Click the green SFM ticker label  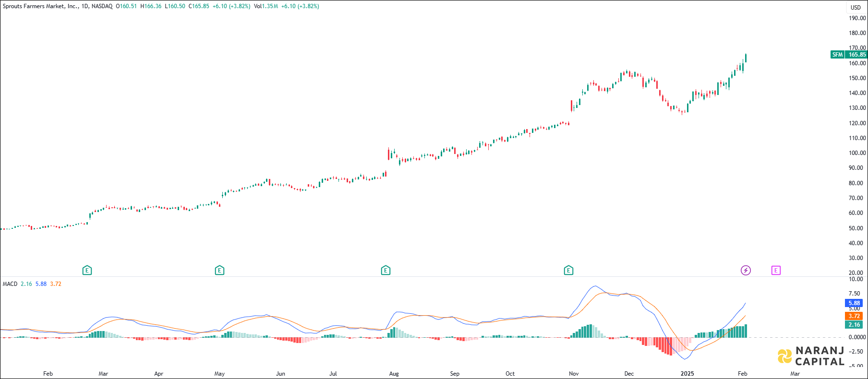click(837, 55)
